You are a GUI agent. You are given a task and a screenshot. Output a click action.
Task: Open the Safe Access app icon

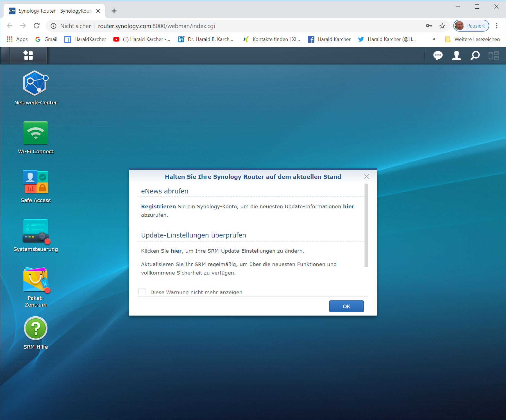point(36,182)
